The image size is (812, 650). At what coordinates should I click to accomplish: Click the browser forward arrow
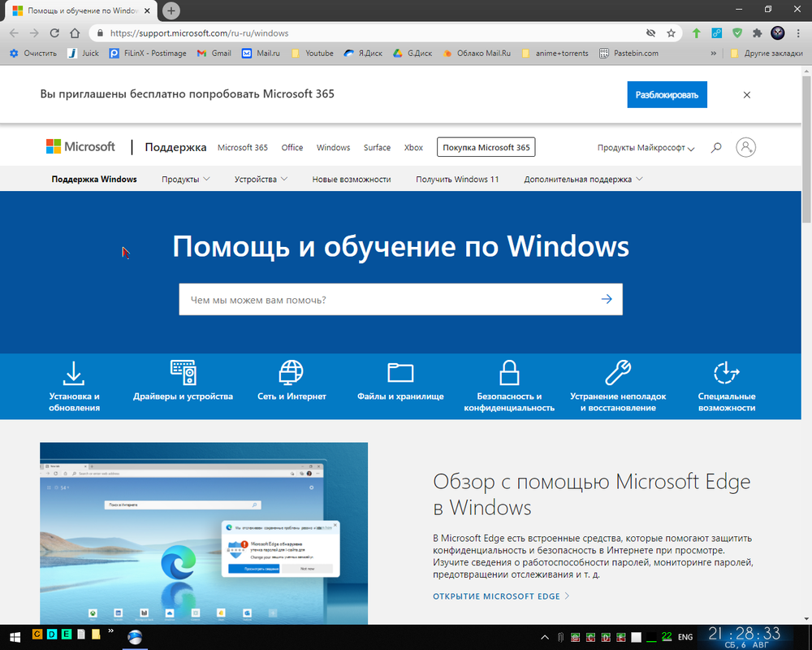[34, 33]
